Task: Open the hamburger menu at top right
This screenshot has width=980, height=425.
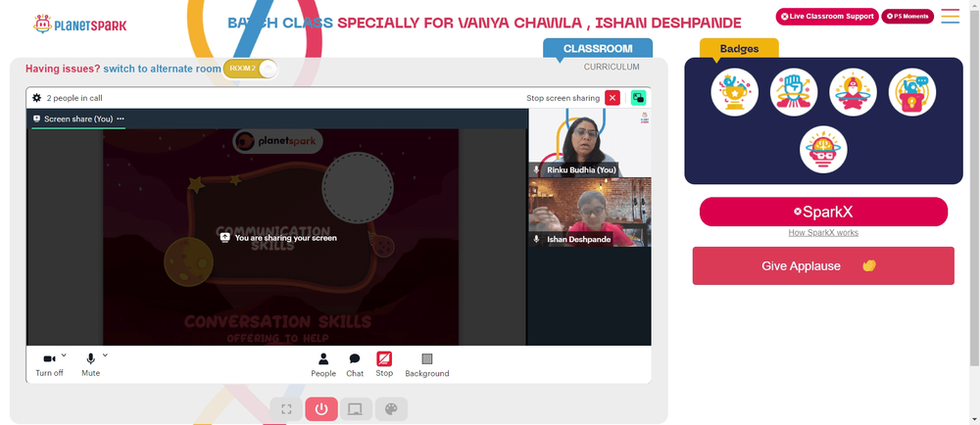Action: coord(950,17)
